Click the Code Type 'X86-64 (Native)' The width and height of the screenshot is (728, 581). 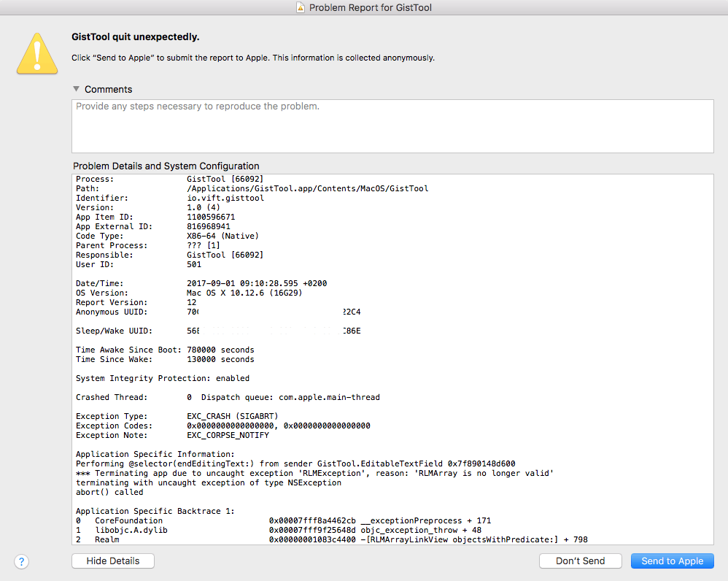coord(223,236)
